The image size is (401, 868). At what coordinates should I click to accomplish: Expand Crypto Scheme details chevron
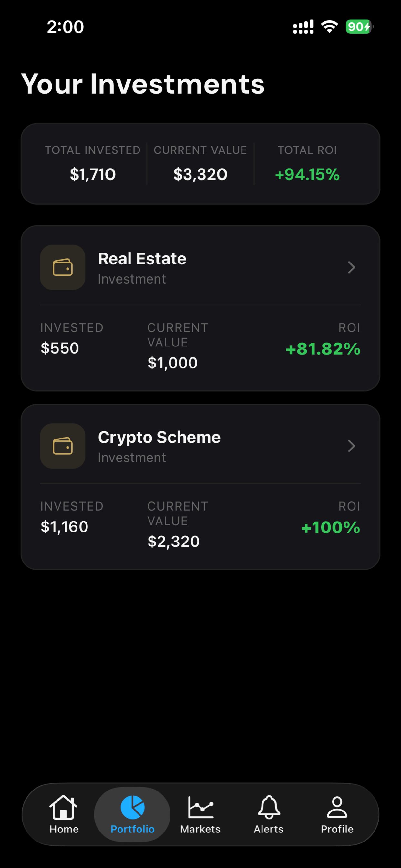point(352,446)
